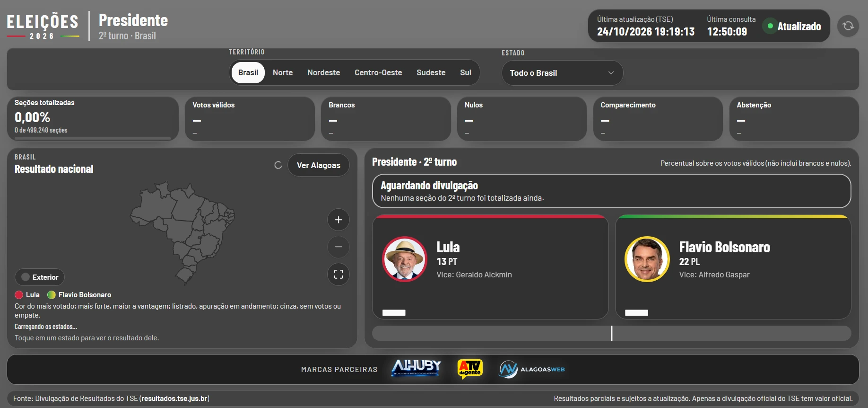Select the Brasil territory tab

248,73
